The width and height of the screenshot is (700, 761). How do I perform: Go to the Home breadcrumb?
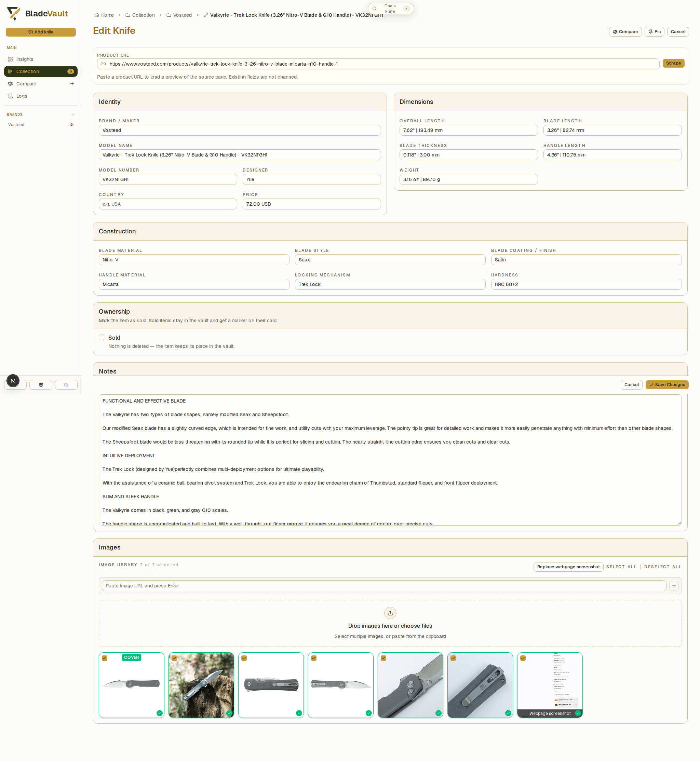tap(104, 15)
